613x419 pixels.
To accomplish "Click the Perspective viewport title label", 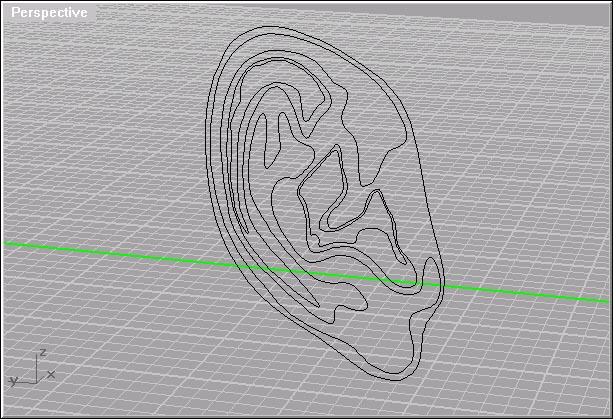I will click(x=49, y=13).
